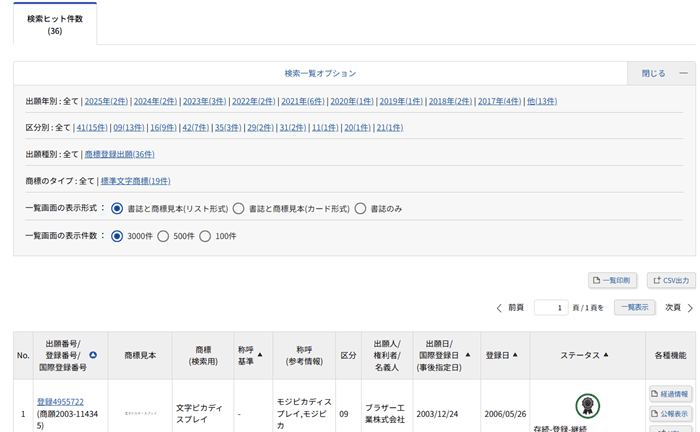Click the page number input field

click(x=551, y=308)
